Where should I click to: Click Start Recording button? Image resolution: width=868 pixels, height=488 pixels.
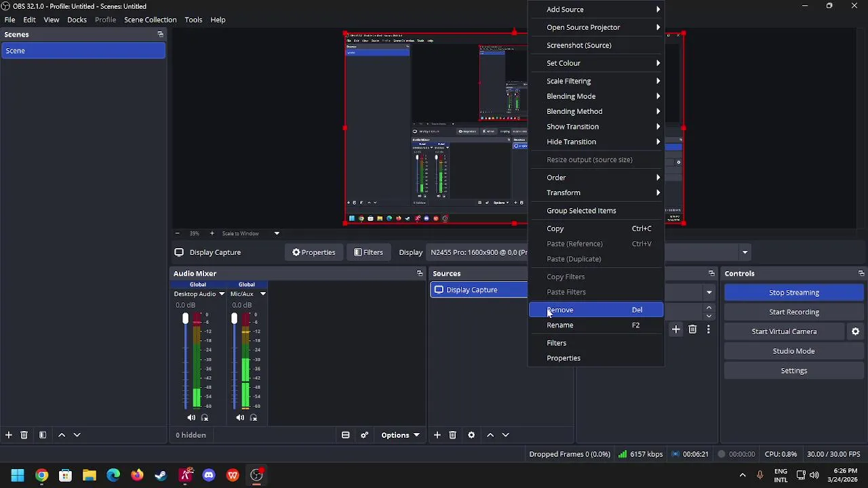[x=793, y=312]
